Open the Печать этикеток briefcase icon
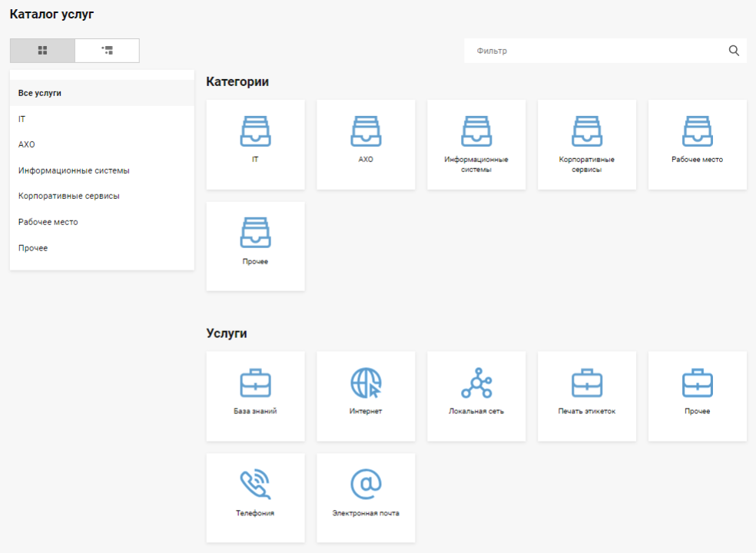756x553 pixels. [x=587, y=382]
